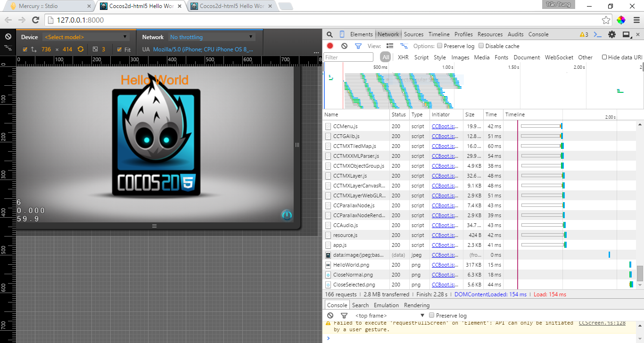
Task: Sort requests by the Size column header
Action: [473, 114]
